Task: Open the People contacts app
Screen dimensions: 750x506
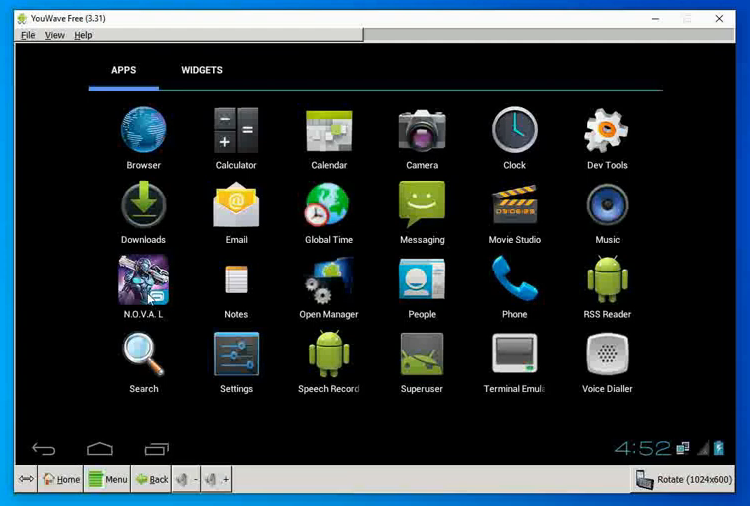Action: [x=422, y=279]
